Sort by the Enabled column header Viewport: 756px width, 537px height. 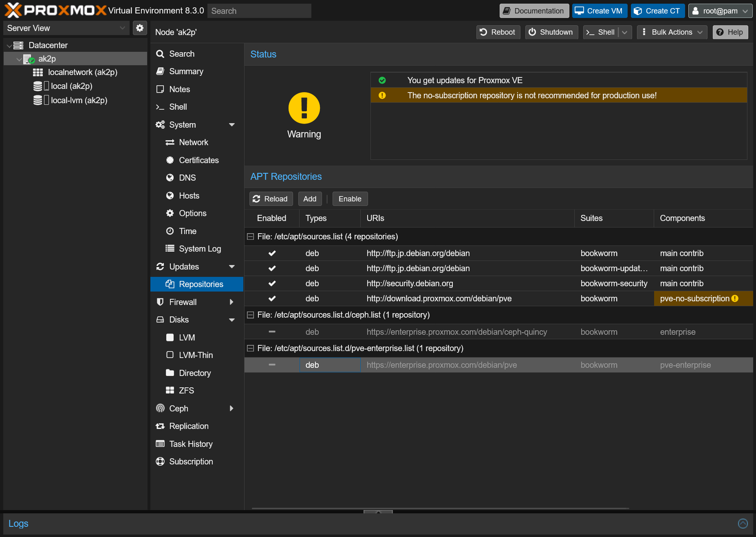coord(272,218)
